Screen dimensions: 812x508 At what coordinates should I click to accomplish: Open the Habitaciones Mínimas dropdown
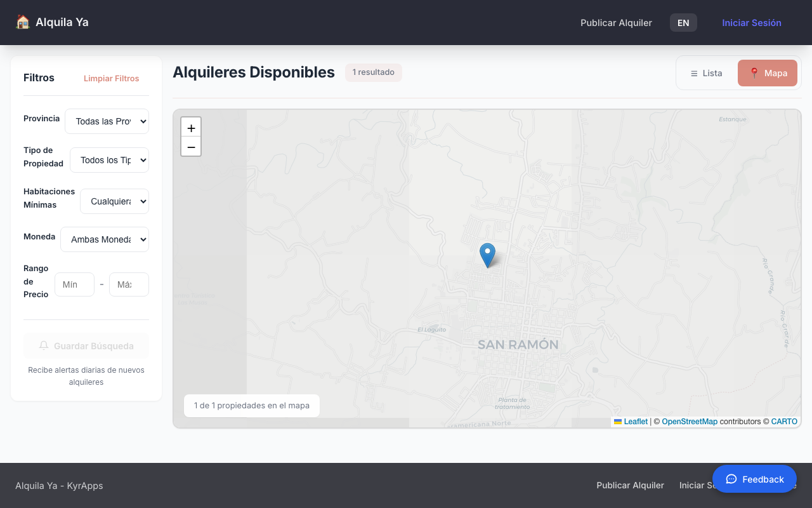click(x=114, y=201)
